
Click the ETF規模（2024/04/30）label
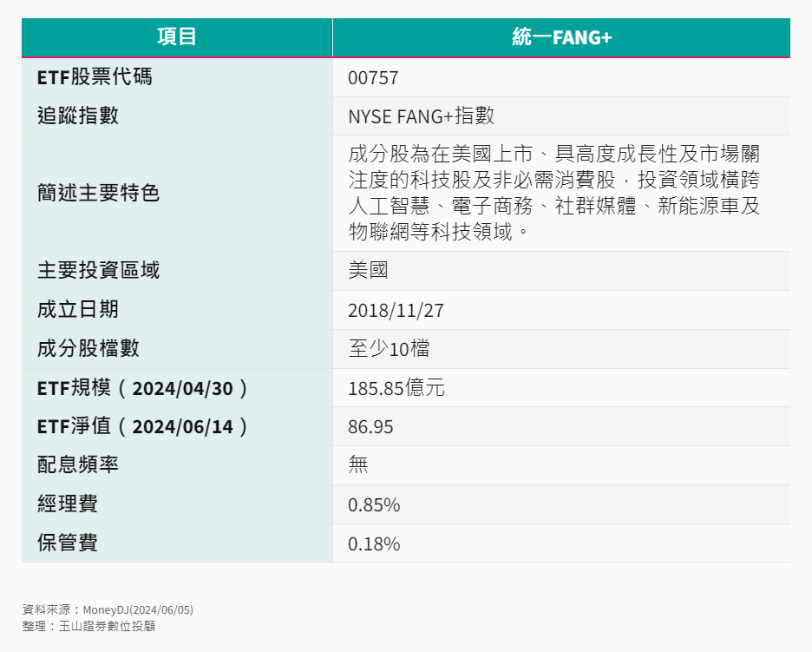click(x=143, y=388)
